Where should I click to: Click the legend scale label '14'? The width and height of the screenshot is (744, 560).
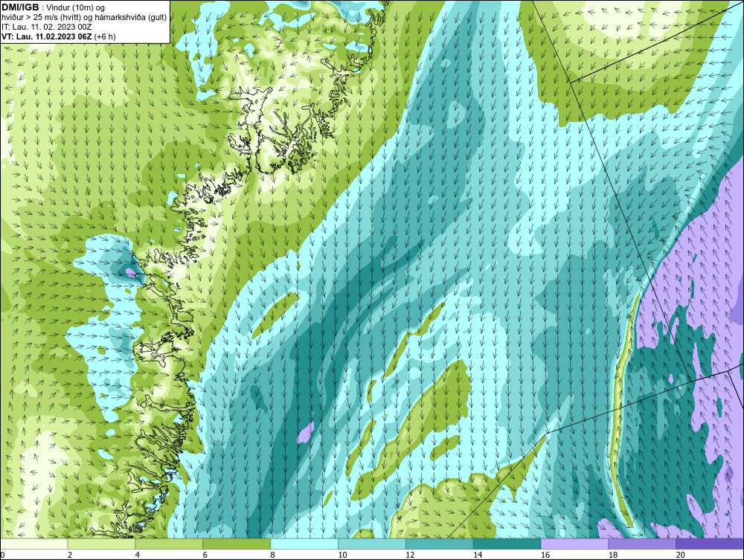coord(478,555)
